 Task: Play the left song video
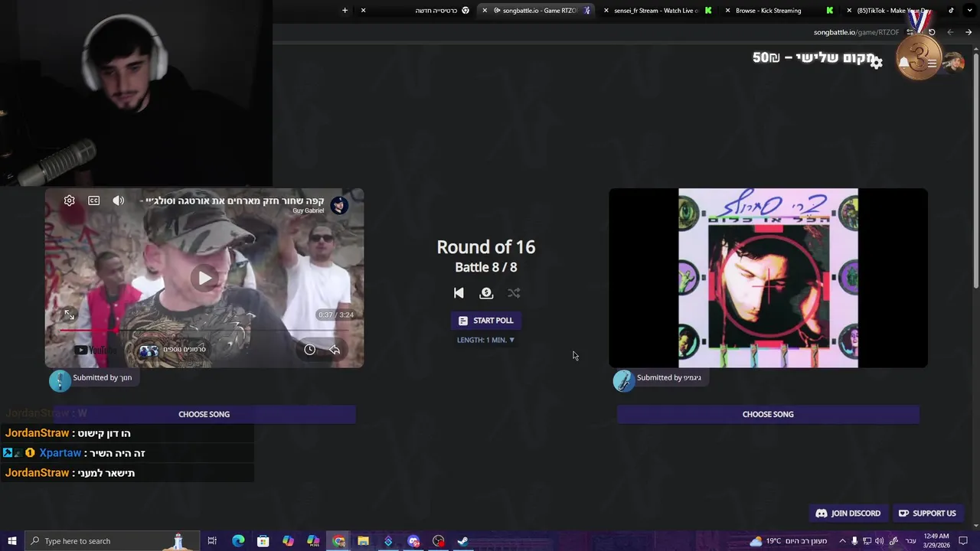[204, 278]
